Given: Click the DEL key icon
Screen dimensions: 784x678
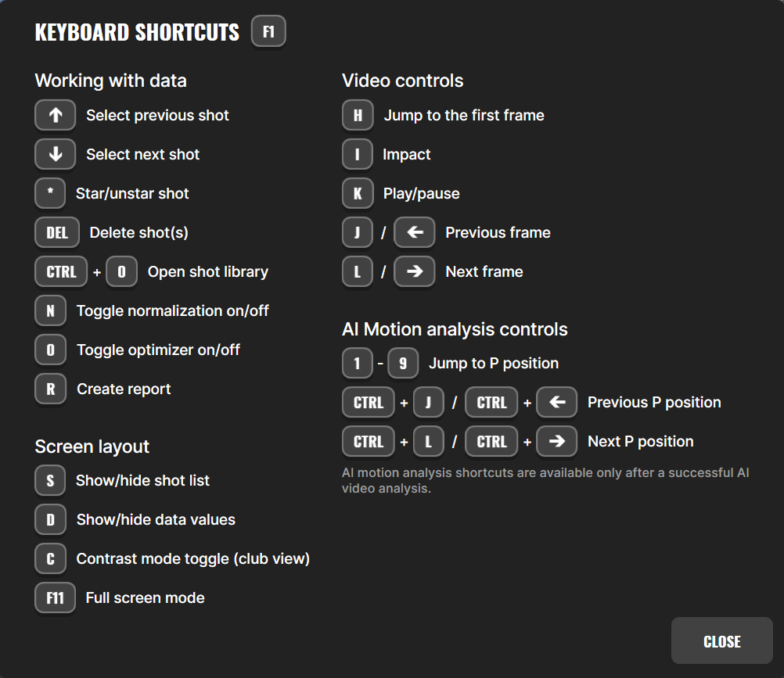Looking at the screenshot, I should click(x=57, y=232).
